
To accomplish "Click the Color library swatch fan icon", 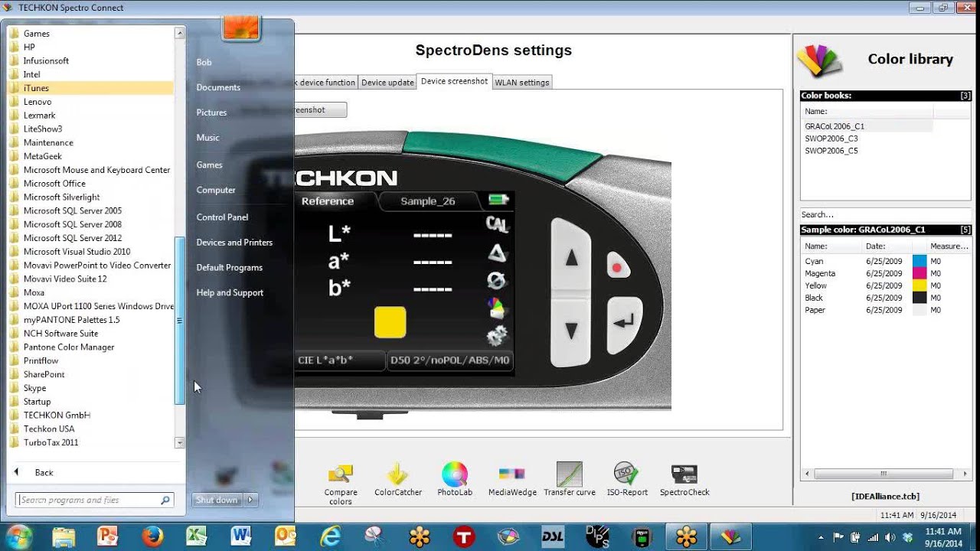I will click(x=820, y=61).
